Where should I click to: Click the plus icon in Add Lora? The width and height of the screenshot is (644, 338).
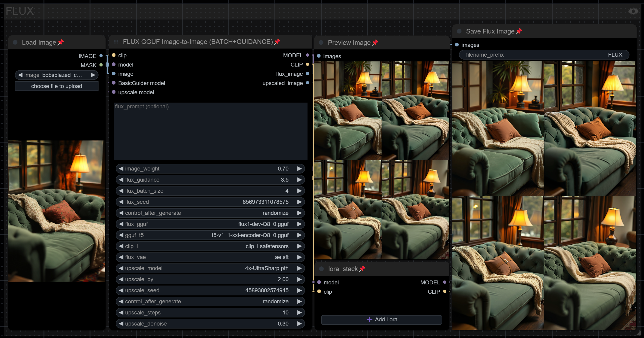(369, 320)
